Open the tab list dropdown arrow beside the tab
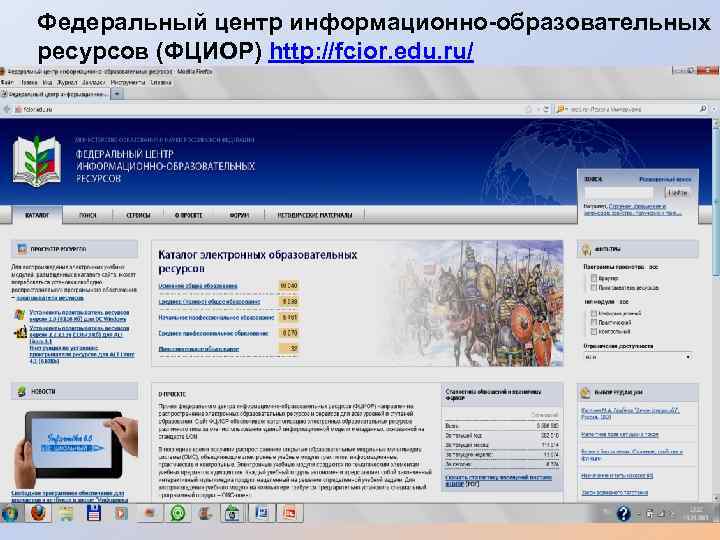This screenshot has width=720, height=540. [x=117, y=94]
